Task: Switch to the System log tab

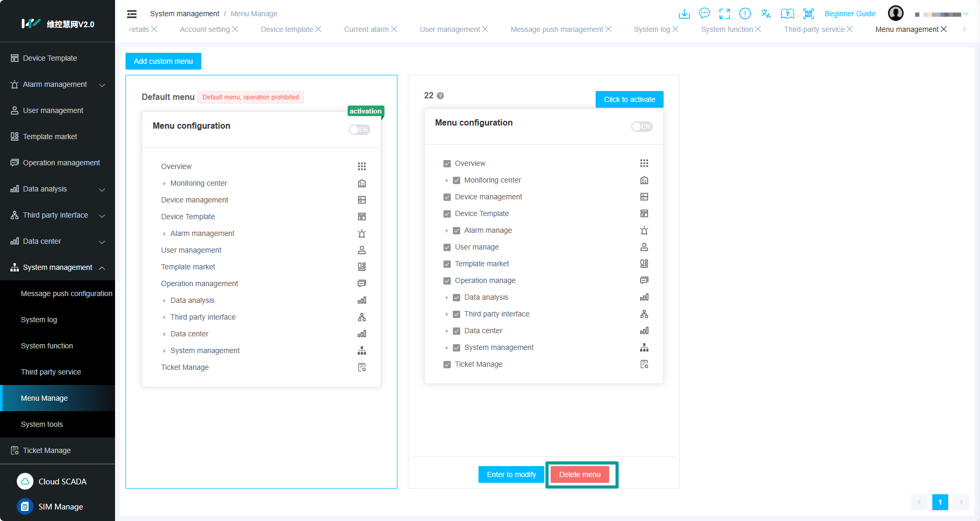Action: pyautogui.click(x=652, y=29)
